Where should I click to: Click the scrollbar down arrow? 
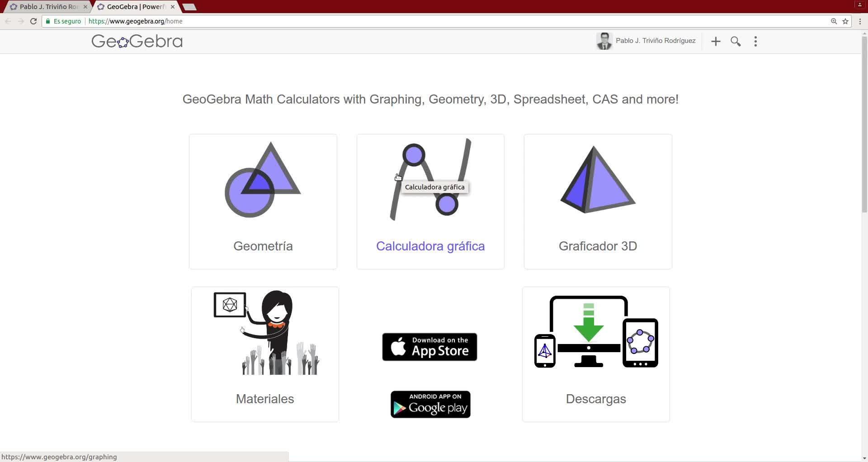pos(864,458)
